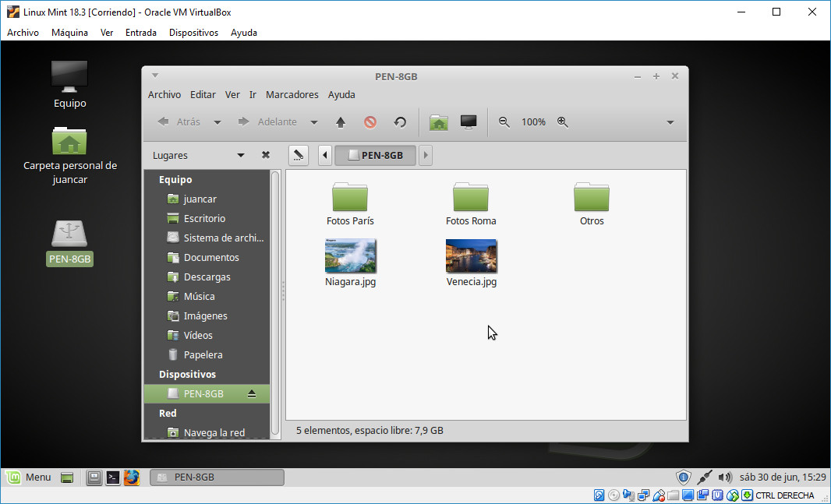Reload the current folder view
The image size is (831, 504).
pos(400,122)
